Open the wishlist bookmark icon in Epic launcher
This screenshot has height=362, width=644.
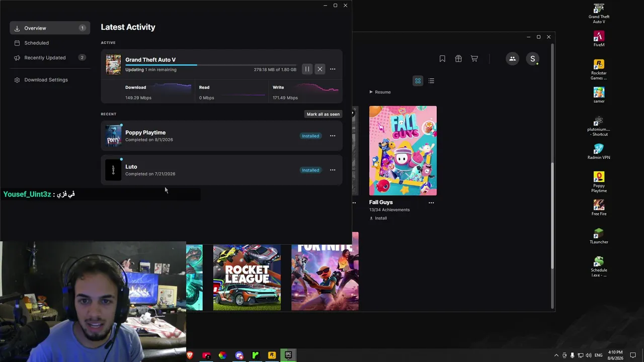442,59
